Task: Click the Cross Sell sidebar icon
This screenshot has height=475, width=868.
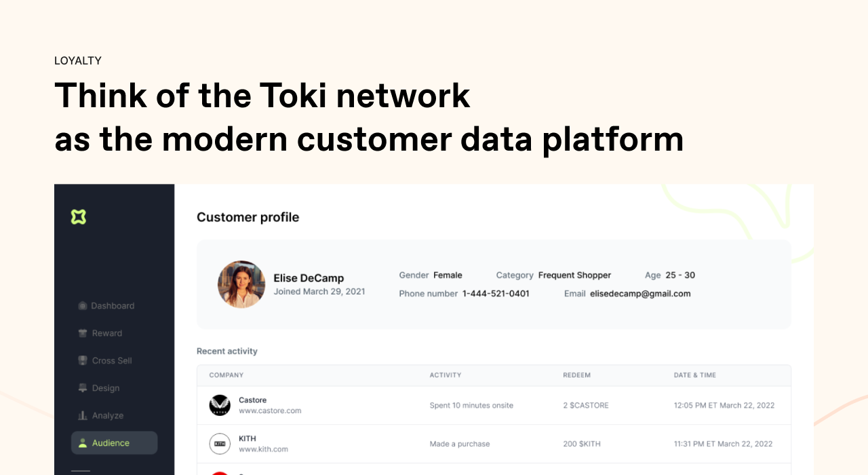Action: (83, 361)
